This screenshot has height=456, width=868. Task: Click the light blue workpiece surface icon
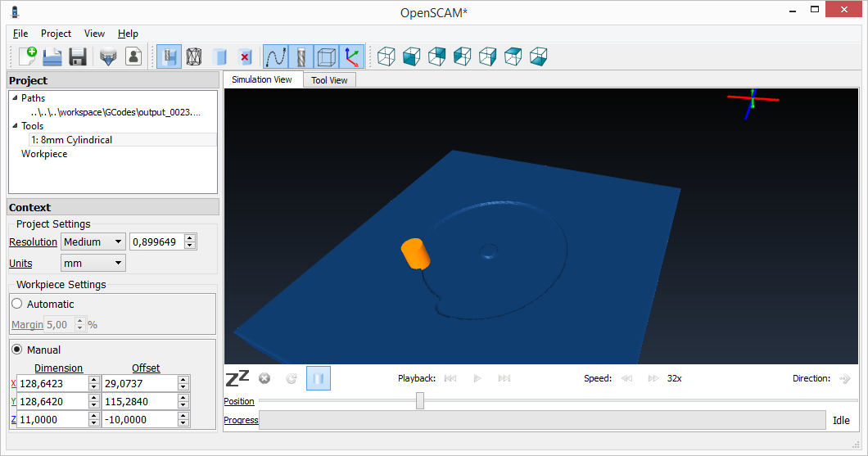(219, 56)
